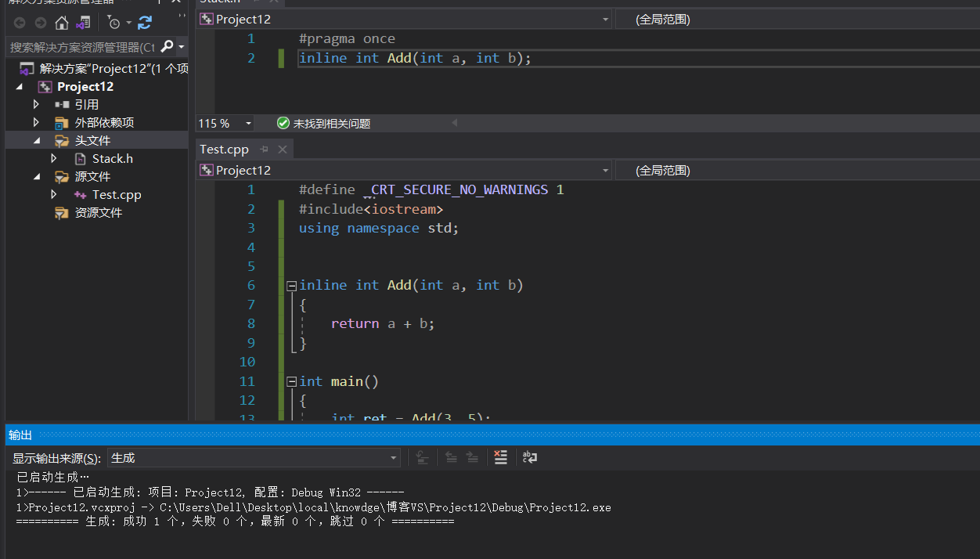Collapse the main function outline box
The width and height of the screenshot is (980, 559).
(x=292, y=382)
